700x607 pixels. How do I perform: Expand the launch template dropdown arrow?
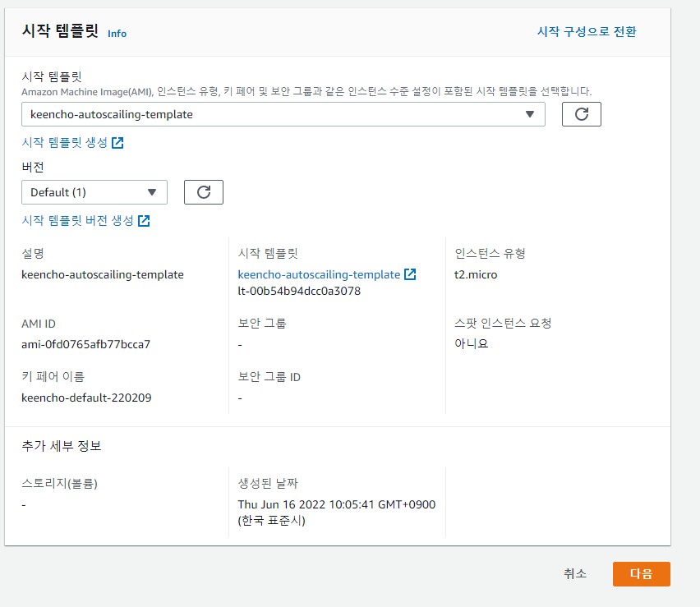pos(530,114)
